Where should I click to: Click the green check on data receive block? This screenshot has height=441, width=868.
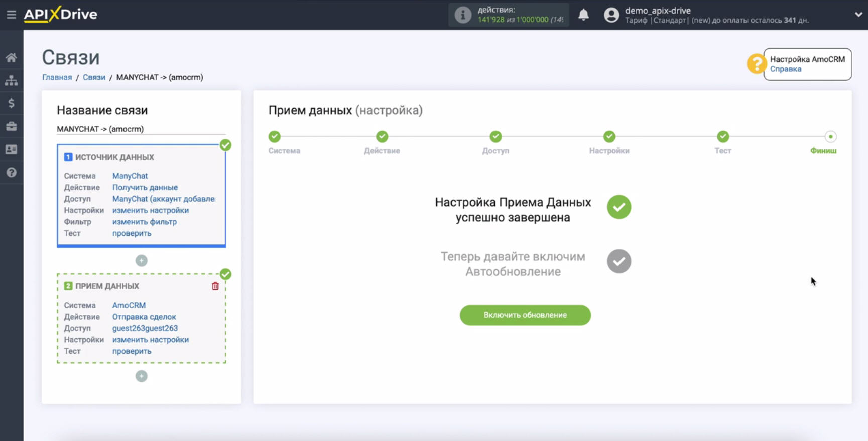click(x=225, y=274)
